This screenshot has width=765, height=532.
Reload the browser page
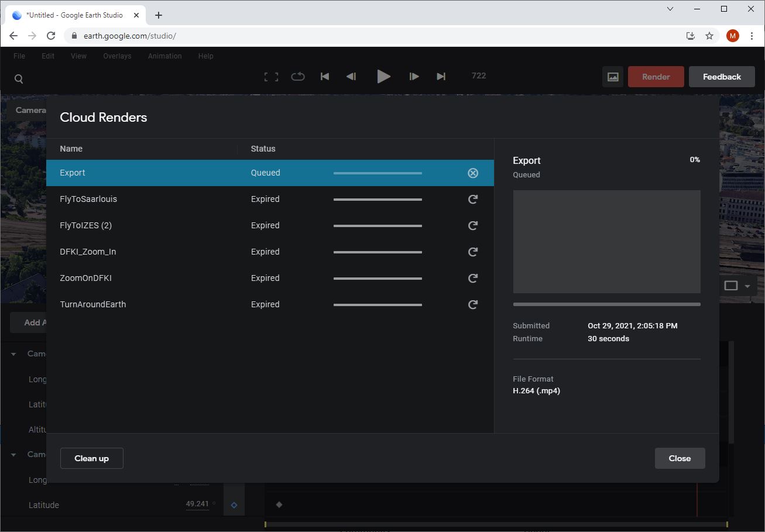[x=51, y=36]
